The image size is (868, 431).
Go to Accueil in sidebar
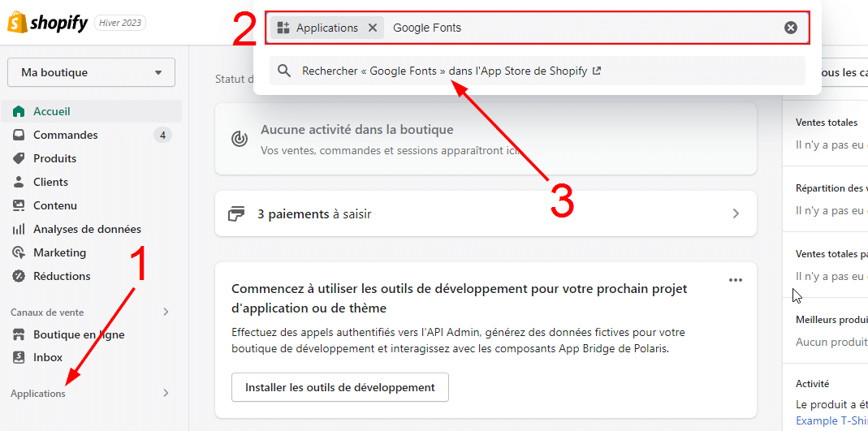tap(52, 111)
